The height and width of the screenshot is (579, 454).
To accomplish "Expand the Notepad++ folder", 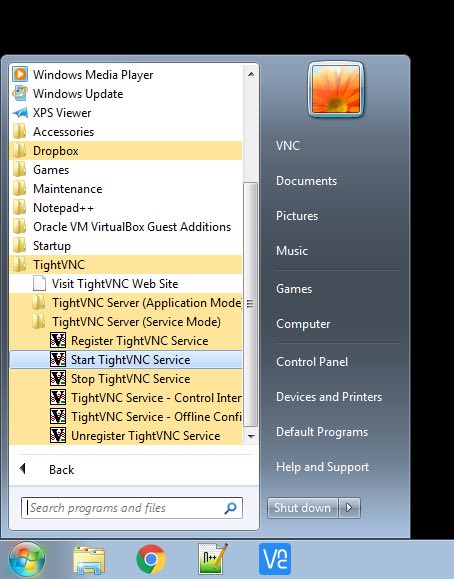I will (x=126, y=208).
